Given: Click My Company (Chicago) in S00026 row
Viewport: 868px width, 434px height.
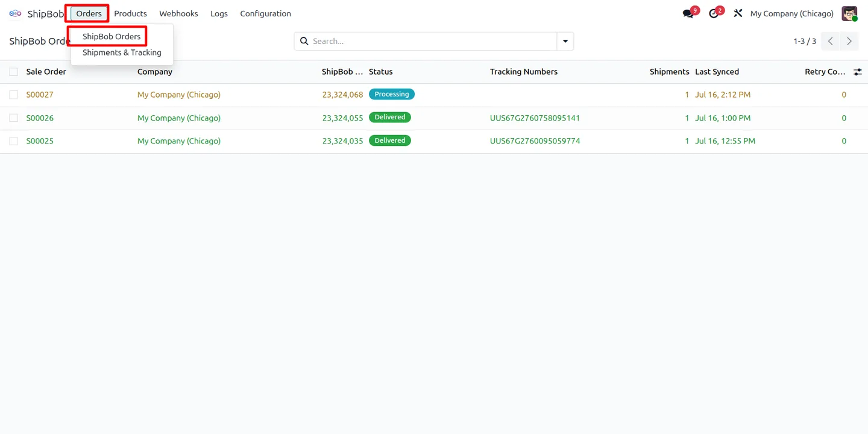Looking at the screenshot, I should (x=179, y=118).
